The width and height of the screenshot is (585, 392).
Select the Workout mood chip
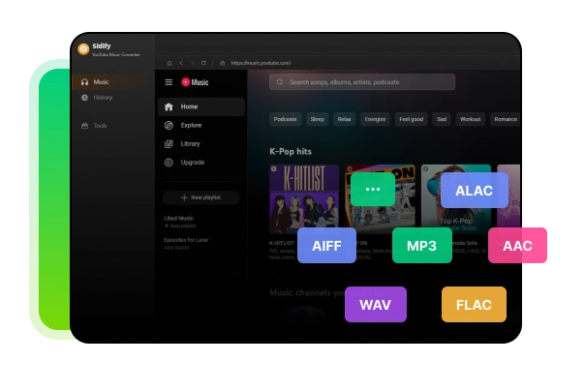(x=472, y=119)
